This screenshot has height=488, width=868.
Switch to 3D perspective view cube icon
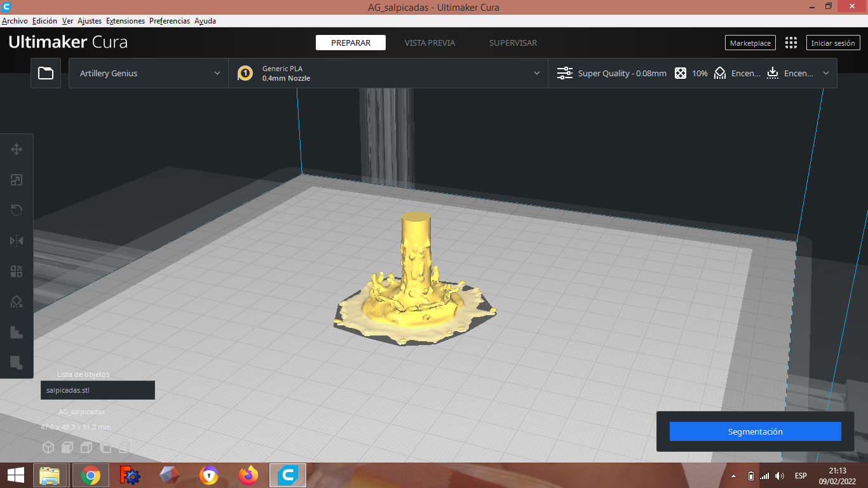(48, 447)
